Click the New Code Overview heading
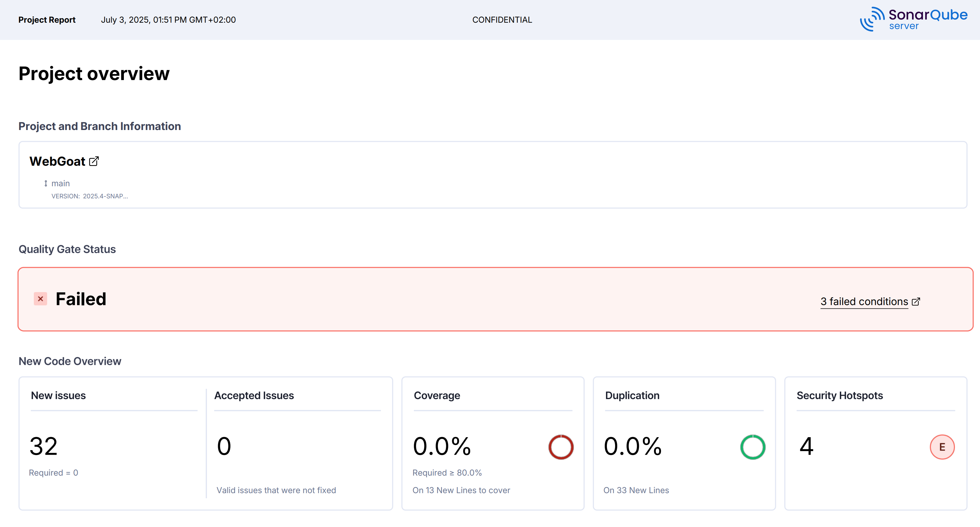This screenshot has height=527, width=980. pos(69,361)
